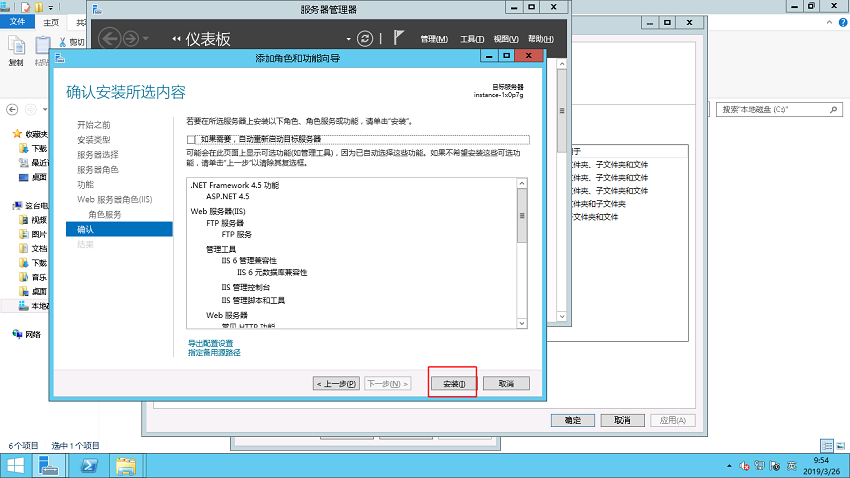Click 确定 button in properties dialog
850x478 pixels.
573,421
